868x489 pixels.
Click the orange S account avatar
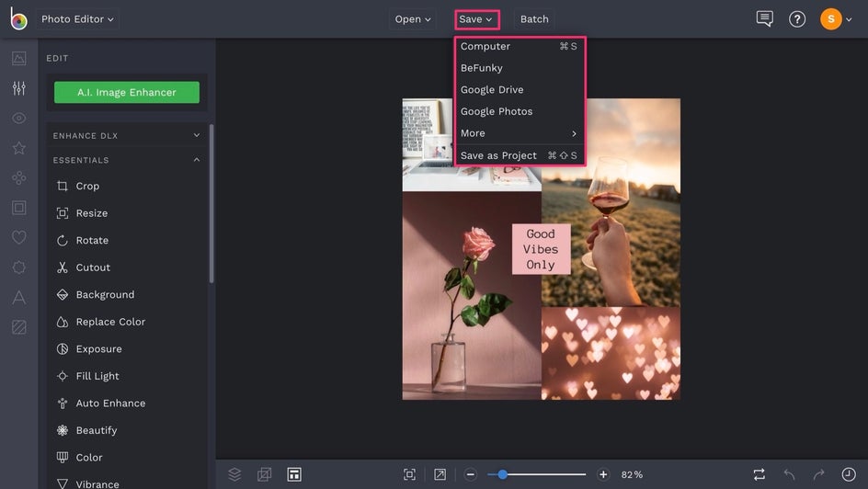tap(831, 19)
